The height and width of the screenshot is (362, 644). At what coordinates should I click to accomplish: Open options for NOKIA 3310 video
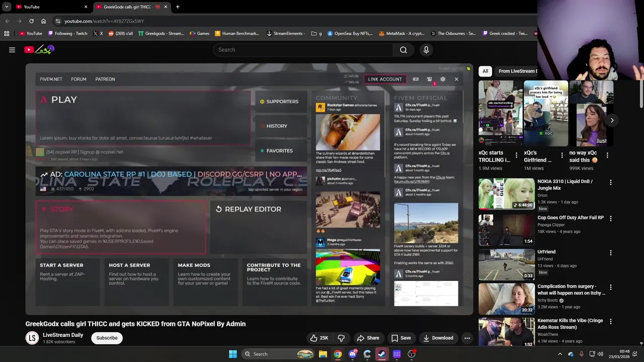(x=610, y=182)
